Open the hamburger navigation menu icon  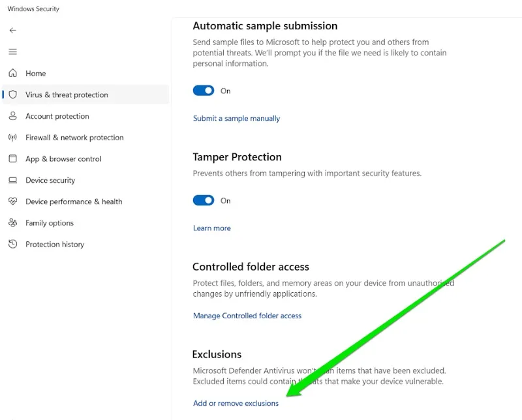coord(12,52)
